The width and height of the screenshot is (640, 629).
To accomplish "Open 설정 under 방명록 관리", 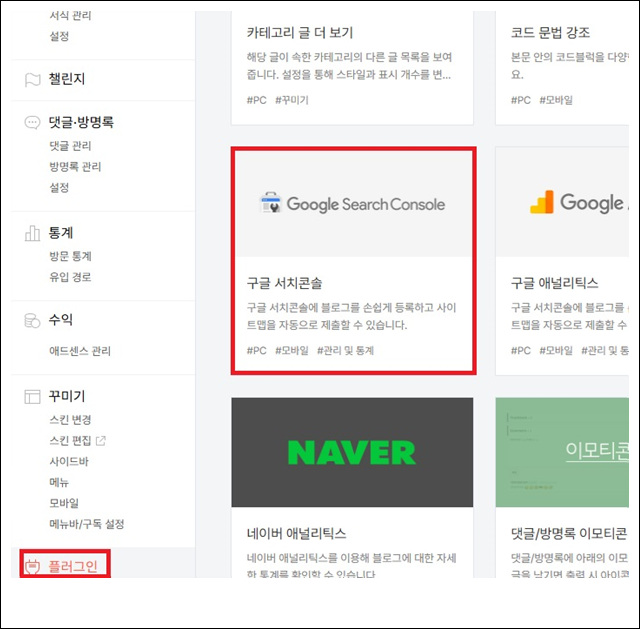I will coord(59,188).
